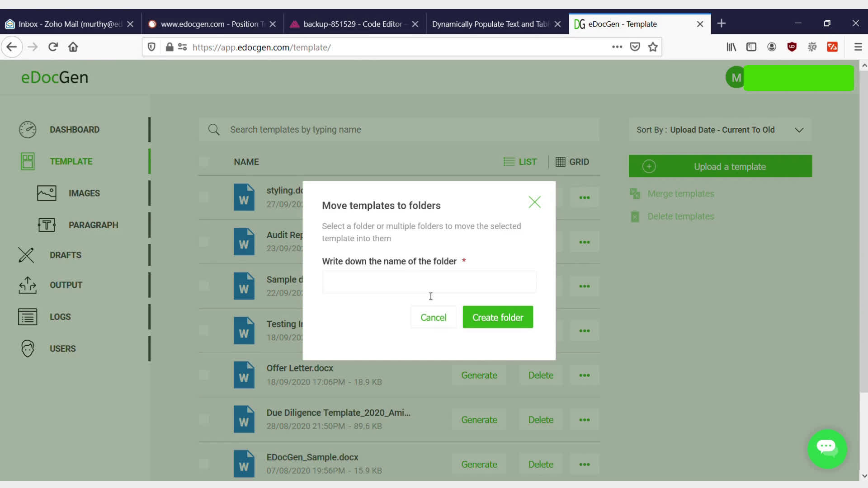Expand the Sort By dropdown

799,130
